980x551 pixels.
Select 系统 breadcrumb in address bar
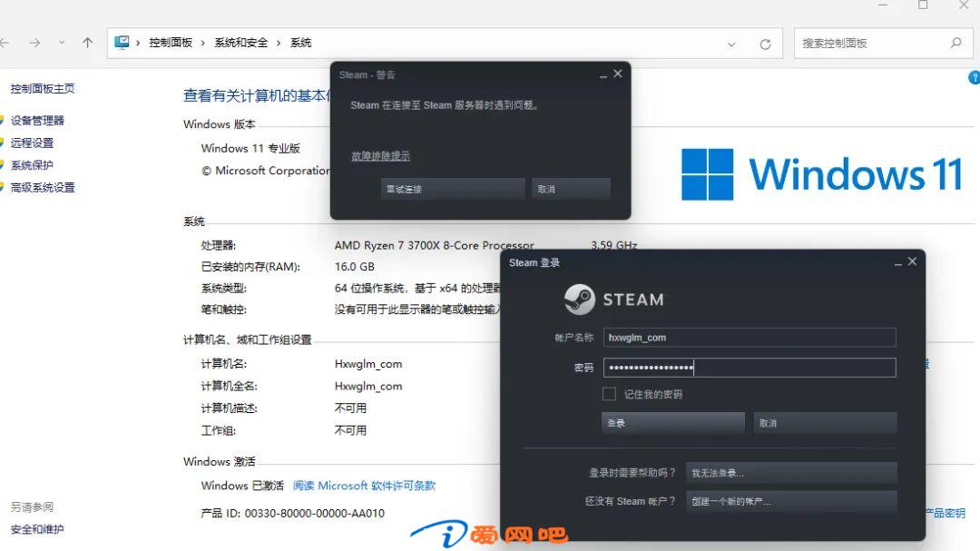[300, 43]
